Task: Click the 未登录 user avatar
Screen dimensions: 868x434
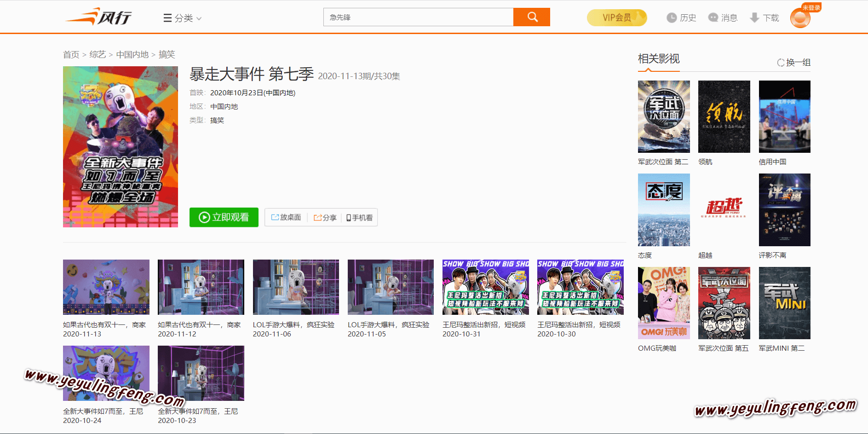Action: [x=800, y=17]
